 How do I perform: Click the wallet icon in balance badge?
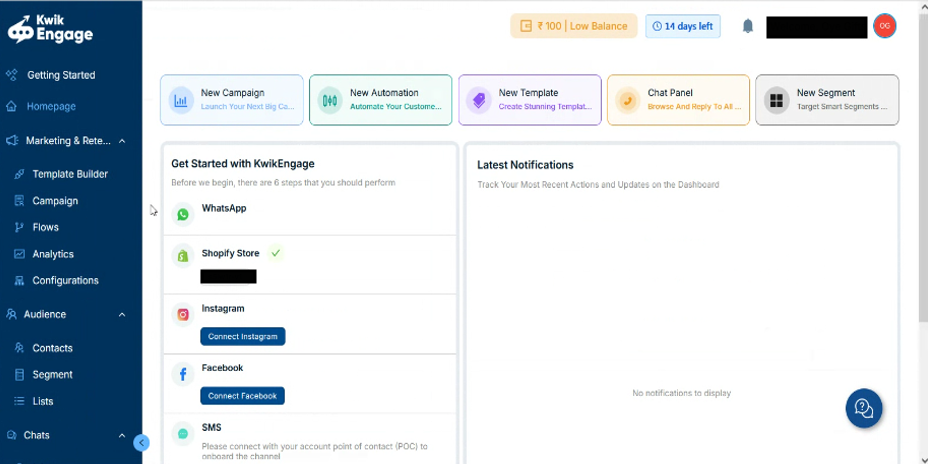[x=526, y=26]
